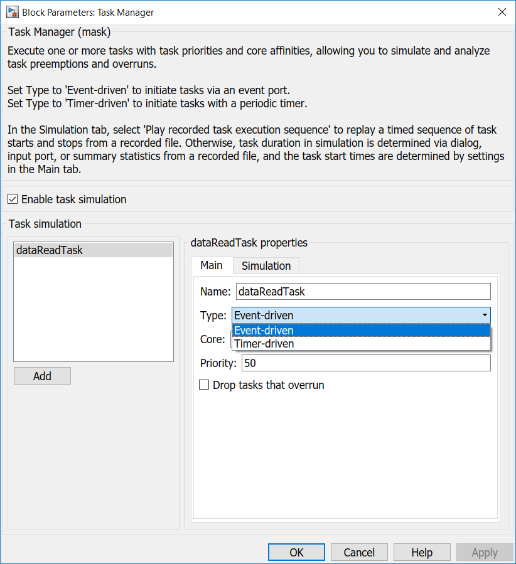Click the Enable task simulation label
This screenshot has width=516, height=564.
74,199
